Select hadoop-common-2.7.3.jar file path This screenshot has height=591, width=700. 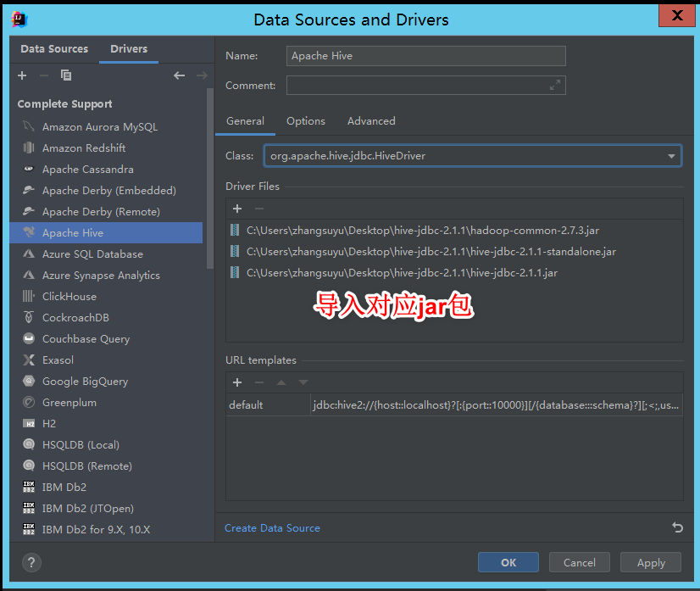tap(423, 231)
